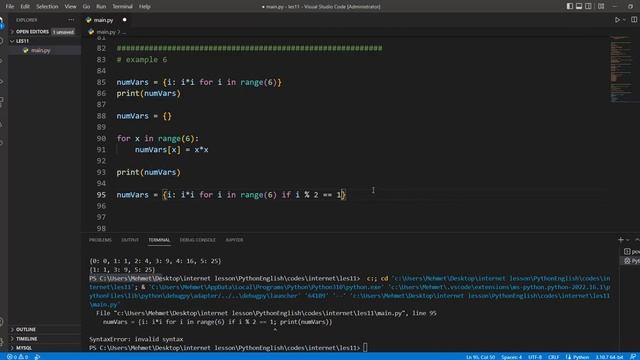Select the Python debug terminal entry

pyautogui.click(x=631, y=261)
